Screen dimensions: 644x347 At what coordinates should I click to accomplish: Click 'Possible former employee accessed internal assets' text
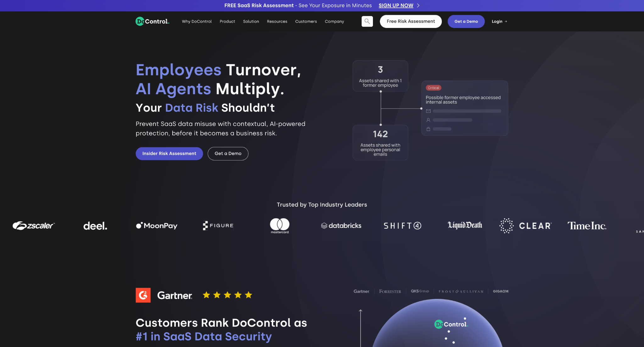(463, 100)
